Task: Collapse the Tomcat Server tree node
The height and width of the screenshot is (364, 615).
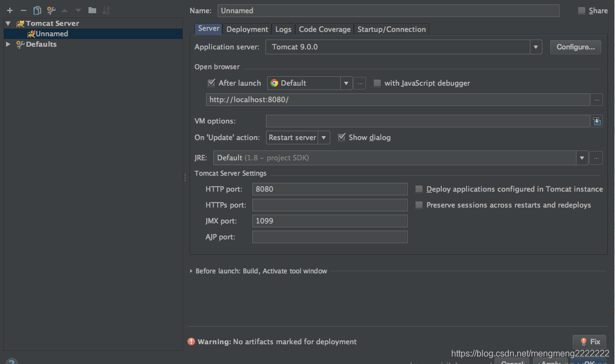Action: 8,24
